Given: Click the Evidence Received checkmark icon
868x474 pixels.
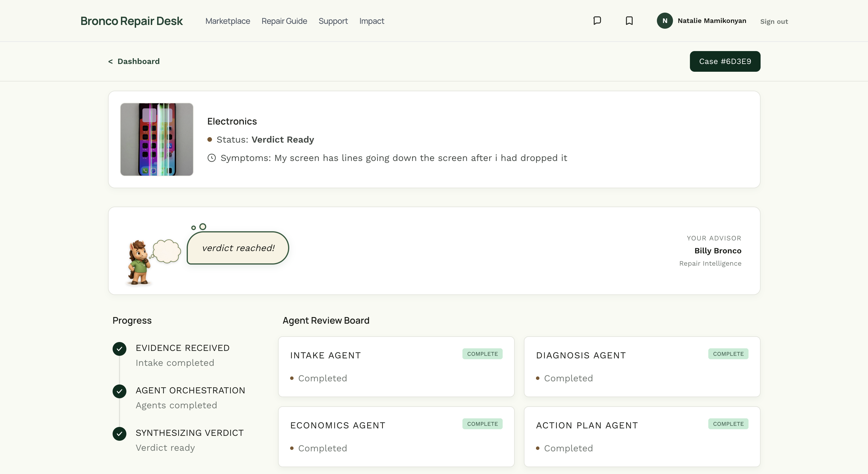Looking at the screenshot, I should [119, 349].
